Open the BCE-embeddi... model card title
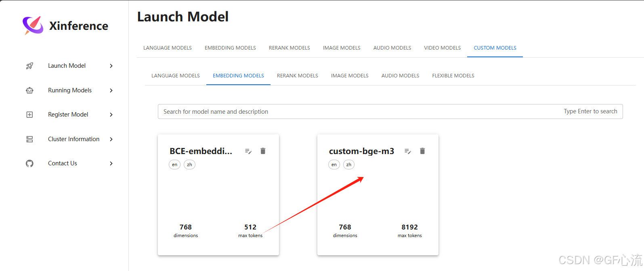This screenshot has width=644, height=271. [x=201, y=151]
